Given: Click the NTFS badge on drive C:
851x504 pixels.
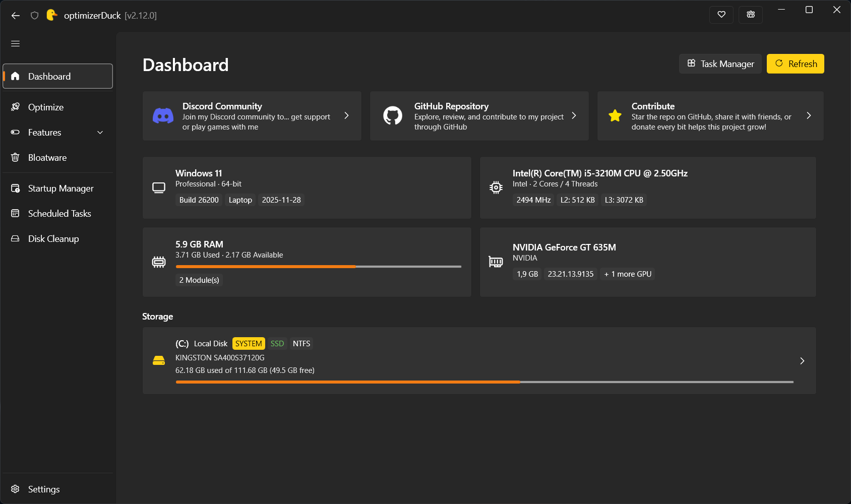Looking at the screenshot, I should (301, 344).
